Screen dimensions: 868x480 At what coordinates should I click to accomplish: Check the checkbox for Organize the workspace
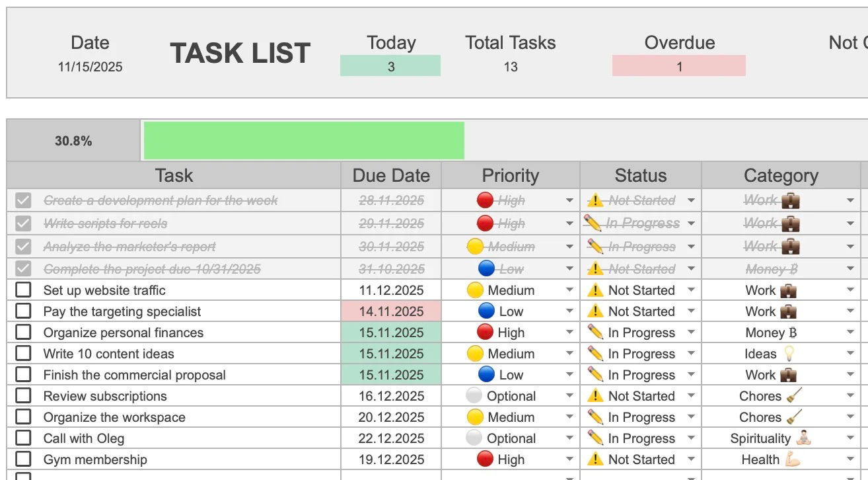tap(22, 417)
